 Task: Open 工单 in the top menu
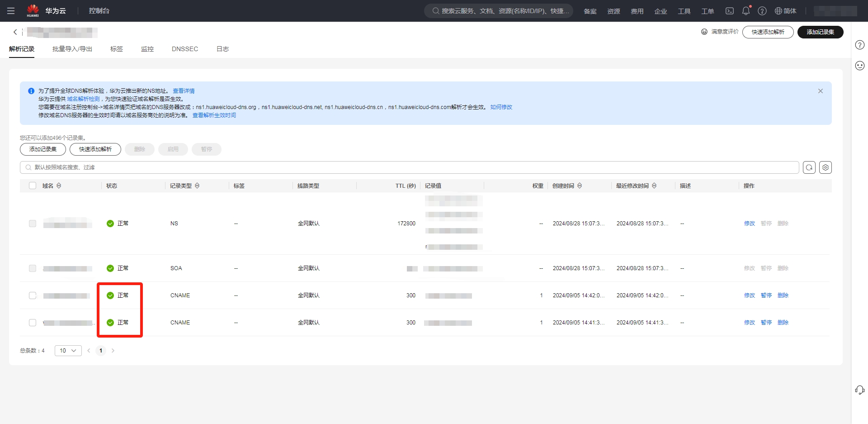point(708,11)
